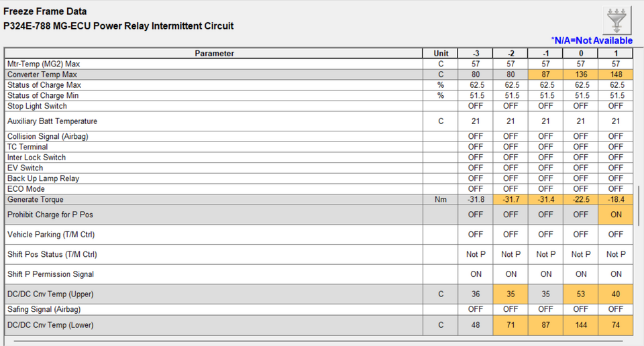
Task: Click the highlighted ON value for Prohibit Charge
Action: point(616,215)
